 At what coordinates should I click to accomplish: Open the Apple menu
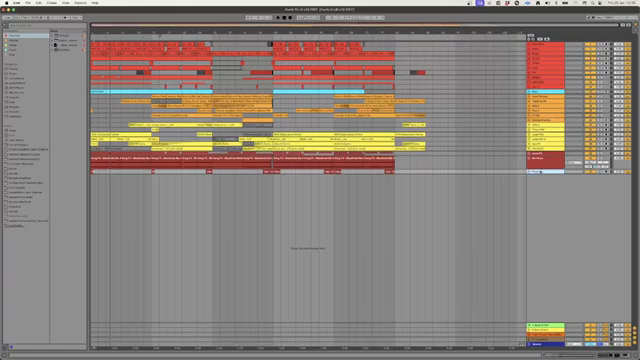6,3
